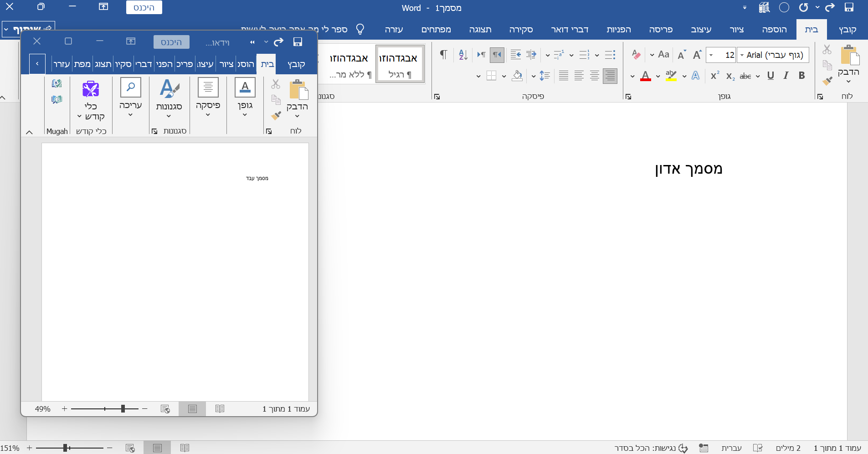Image resolution: width=868 pixels, height=454 pixels.
Task: Click the show paragraph marks (¶) icon
Action: tap(443, 55)
